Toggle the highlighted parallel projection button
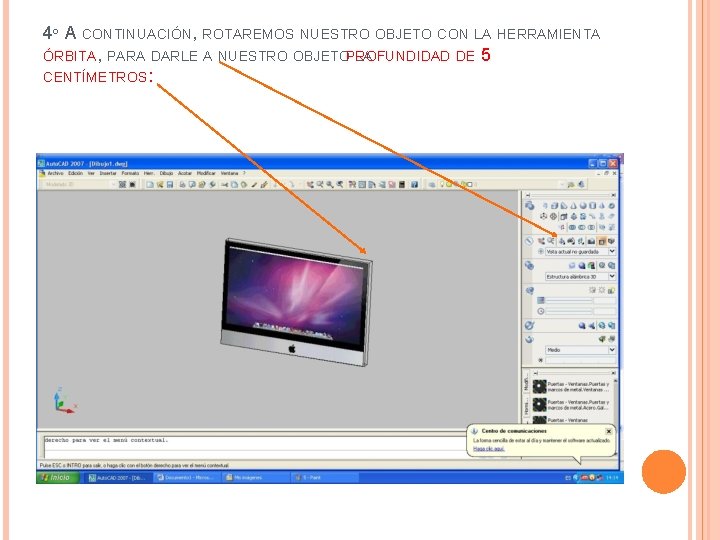This screenshot has height=540, width=720. click(x=601, y=241)
